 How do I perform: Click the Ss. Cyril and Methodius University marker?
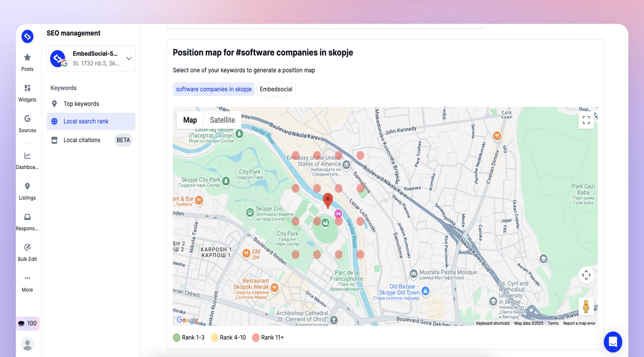pyautogui.click(x=493, y=301)
